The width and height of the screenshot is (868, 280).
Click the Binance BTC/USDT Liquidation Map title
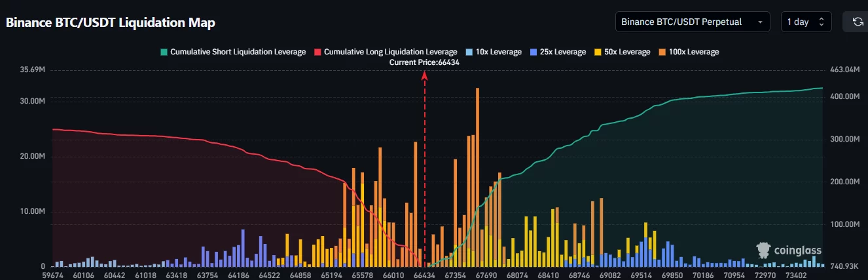tap(111, 22)
